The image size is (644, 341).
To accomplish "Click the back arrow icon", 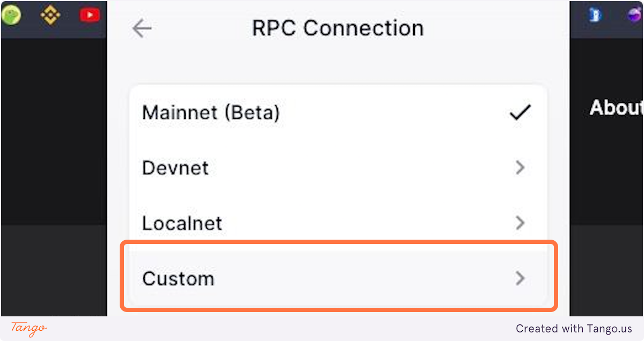I will tap(141, 28).
